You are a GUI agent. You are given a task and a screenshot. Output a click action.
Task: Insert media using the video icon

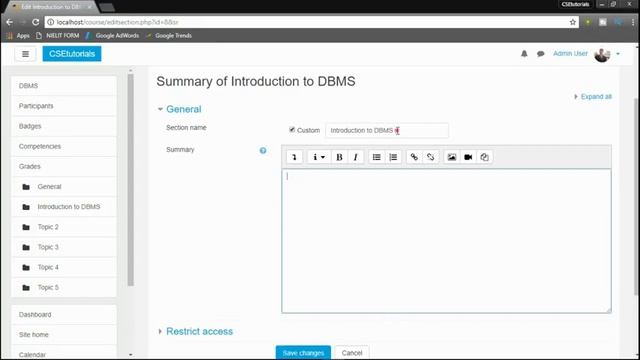pos(468,157)
